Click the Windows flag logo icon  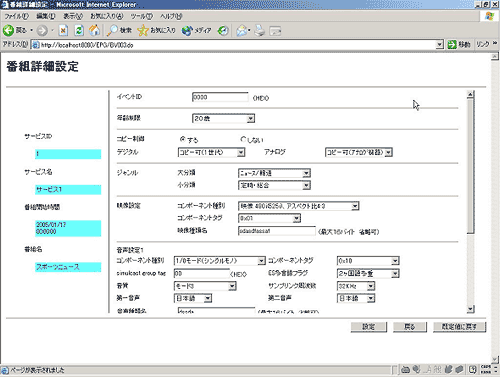pos(489,16)
